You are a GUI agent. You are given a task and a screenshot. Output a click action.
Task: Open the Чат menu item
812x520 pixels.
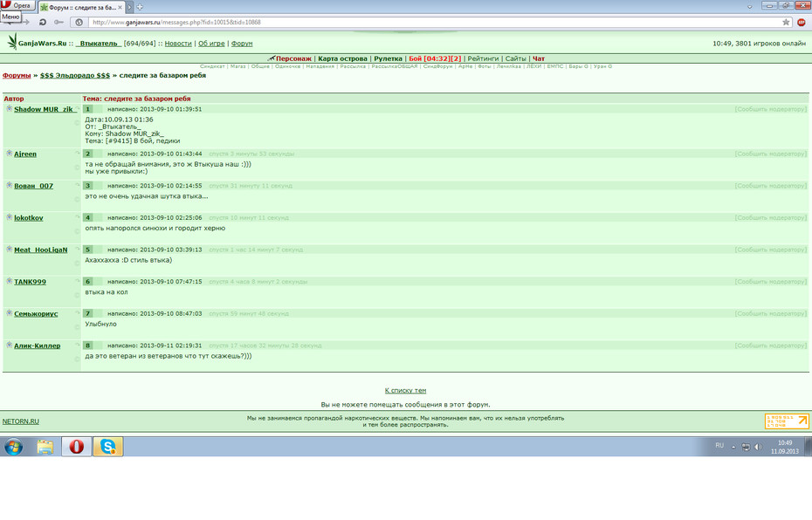539,58
